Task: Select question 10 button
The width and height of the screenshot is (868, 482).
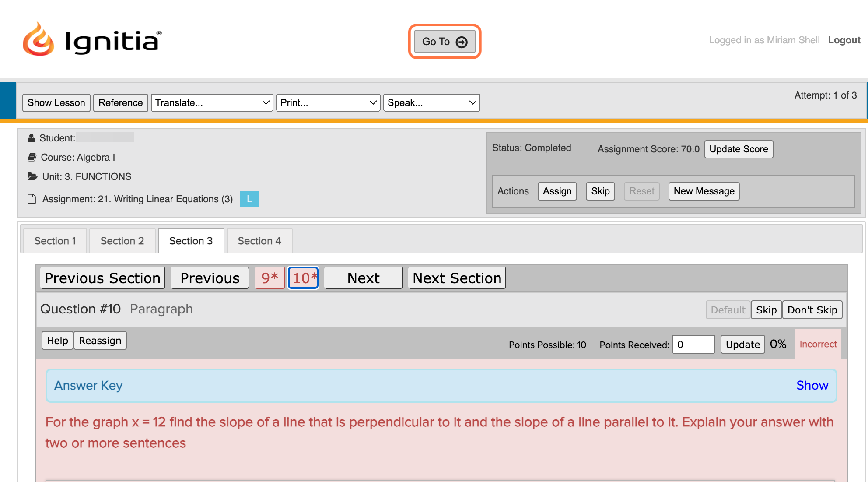Action: [x=304, y=278]
